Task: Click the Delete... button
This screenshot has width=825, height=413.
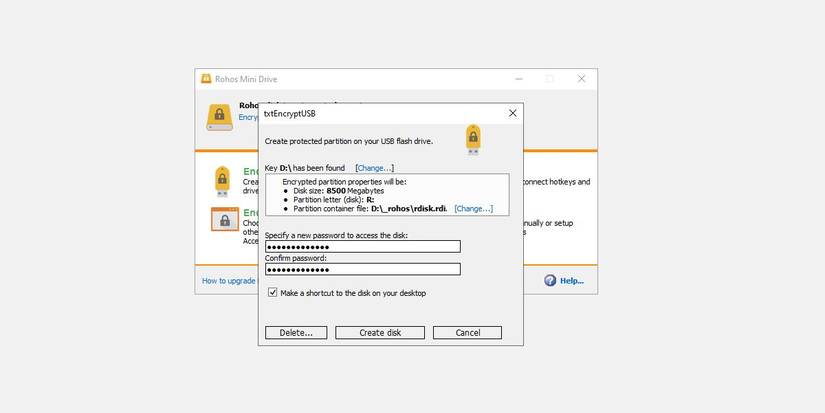Action: [296, 333]
